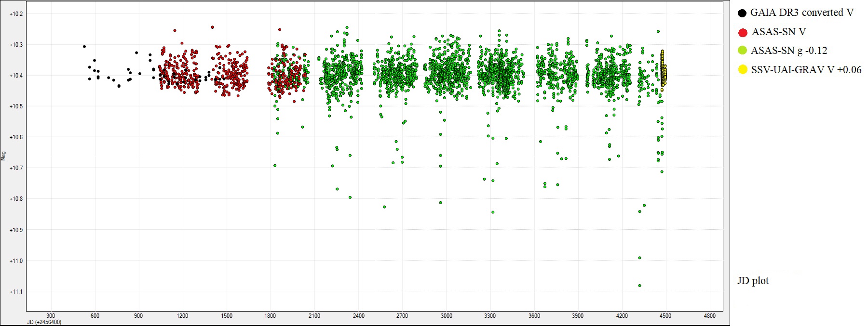This screenshot has height=326, width=868.
Task: Click the JD plot caption text
Action: [753, 281]
